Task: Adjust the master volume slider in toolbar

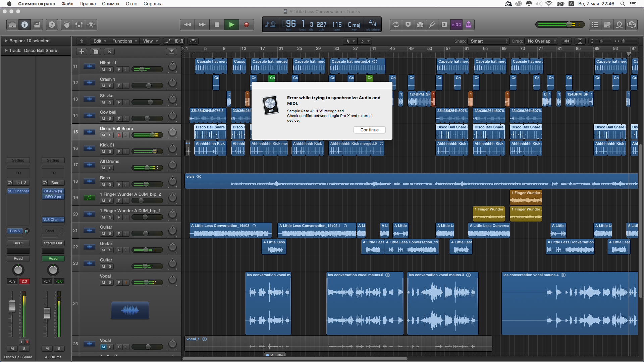Action: (569, 24)
